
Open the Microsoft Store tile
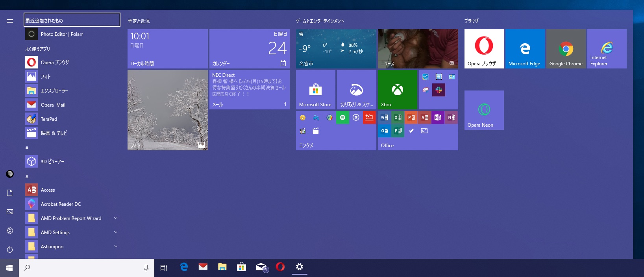(x=315, y=90)
